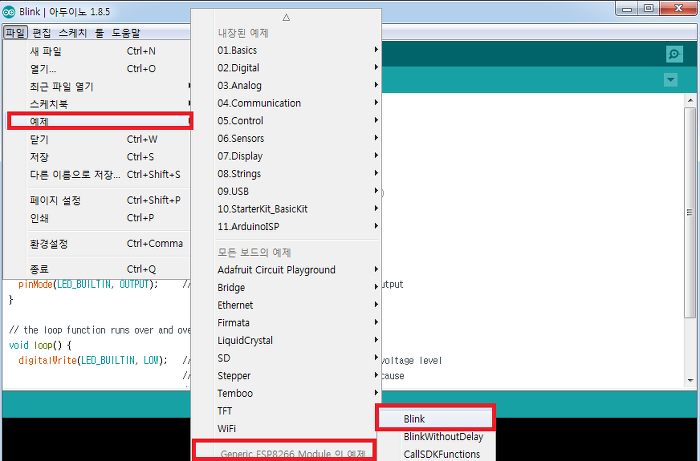
Task: Select 종료 to quit
Action: [97, 269]
